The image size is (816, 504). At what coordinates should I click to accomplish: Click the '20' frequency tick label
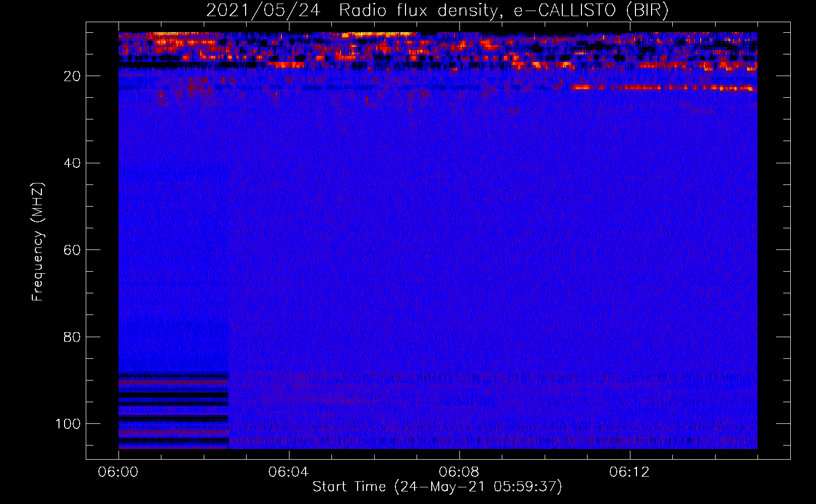[x=73, y=76]
